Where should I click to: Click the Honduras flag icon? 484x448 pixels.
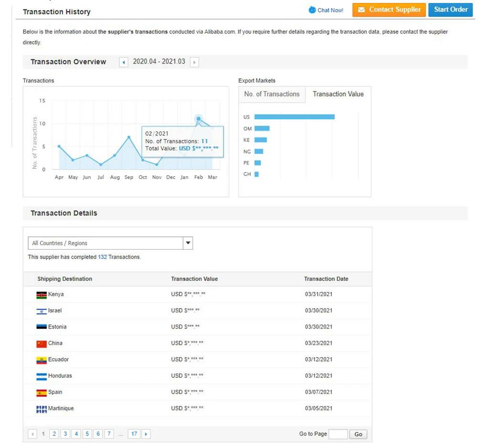(42, 376)
